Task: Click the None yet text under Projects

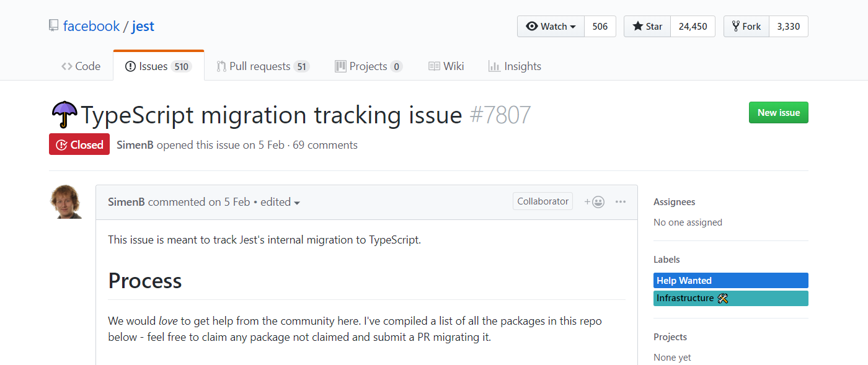Action: pos(672,358)
